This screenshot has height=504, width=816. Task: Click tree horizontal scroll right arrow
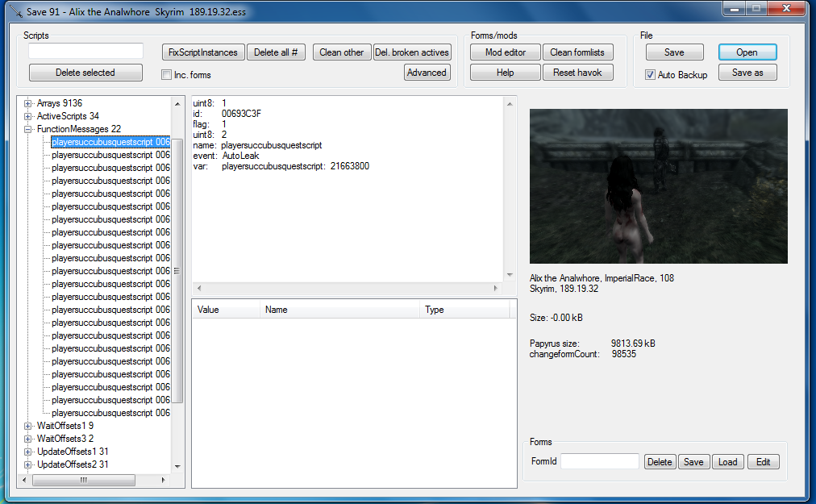click(x=164, y=480)
